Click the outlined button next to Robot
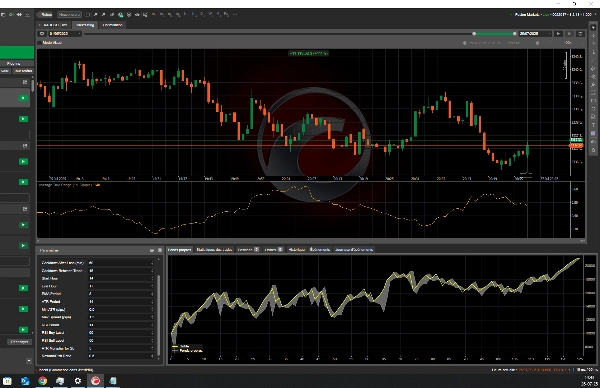Viewport: 600px width, 388px height. [x=69, y=15]
